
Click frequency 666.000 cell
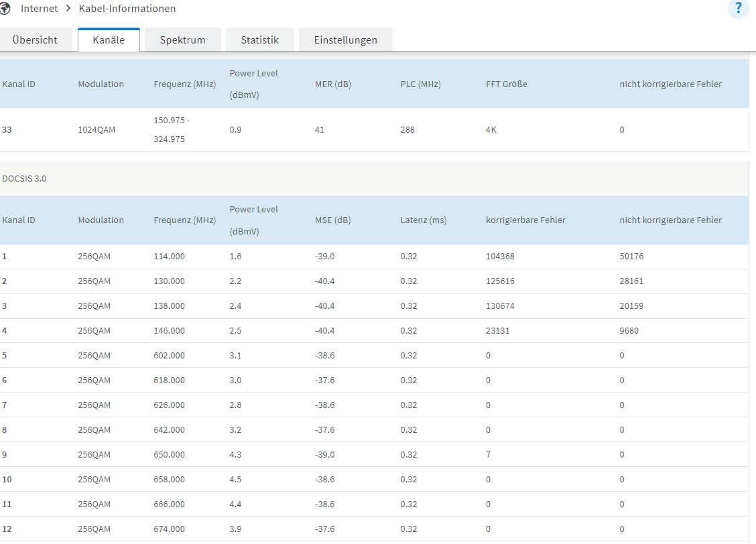tap(170, 504)
